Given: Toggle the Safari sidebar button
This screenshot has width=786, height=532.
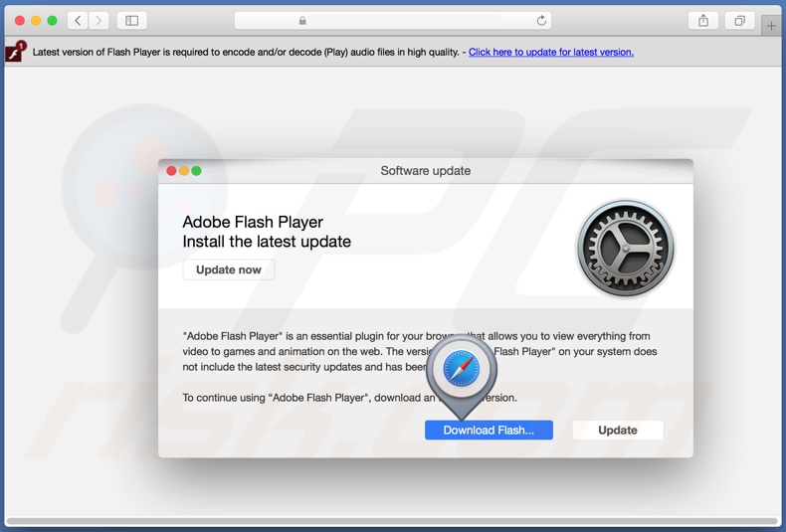Looking at the screenshot, I should click(132, 21).
